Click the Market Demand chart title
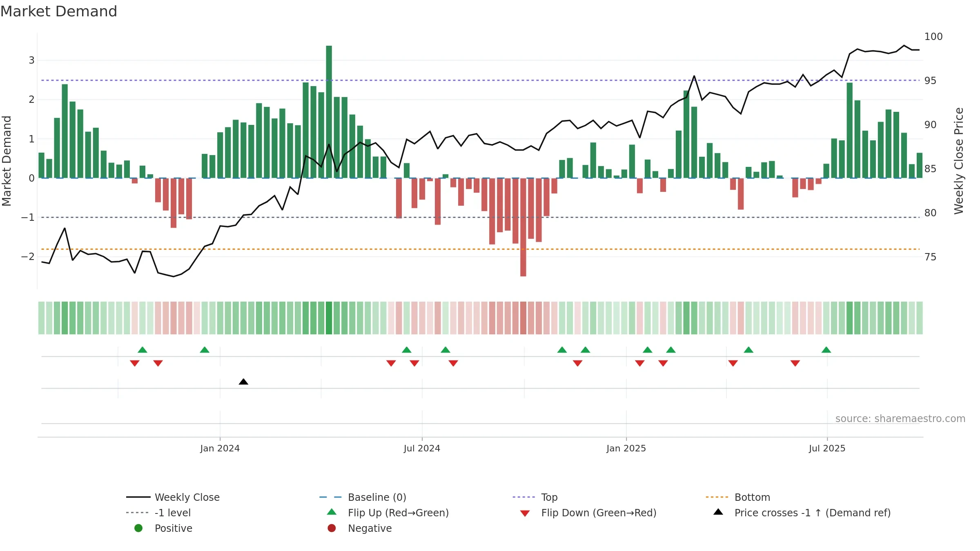This screenshot has width=980, height=551. [59, 11]
